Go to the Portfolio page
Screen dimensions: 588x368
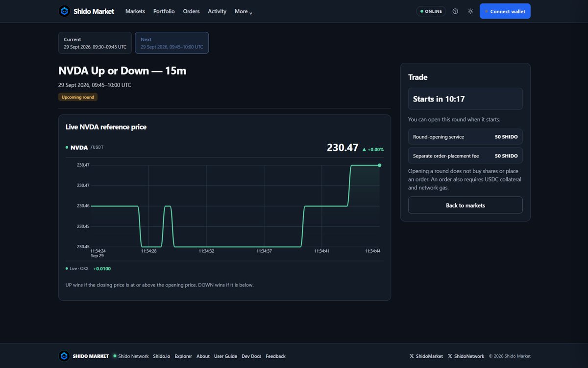164,11
